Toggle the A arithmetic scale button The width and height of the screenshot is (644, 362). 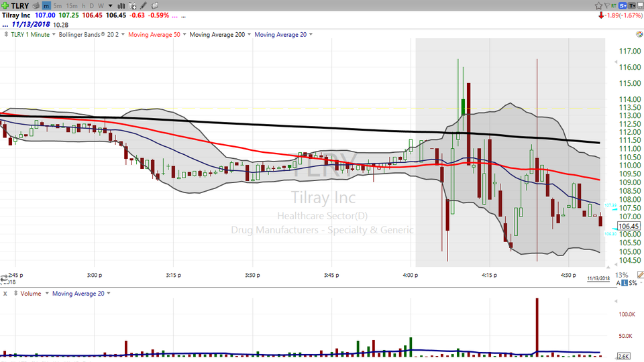coord(616,284)
